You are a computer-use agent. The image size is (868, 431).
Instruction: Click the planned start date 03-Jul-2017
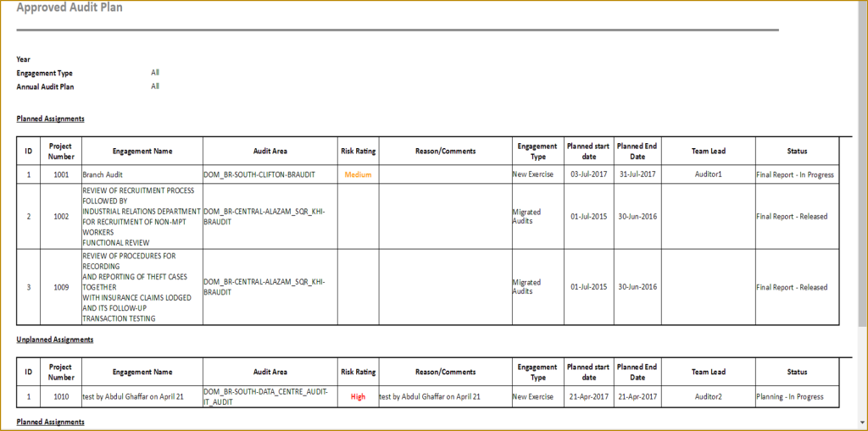click(x=589, y=174)
